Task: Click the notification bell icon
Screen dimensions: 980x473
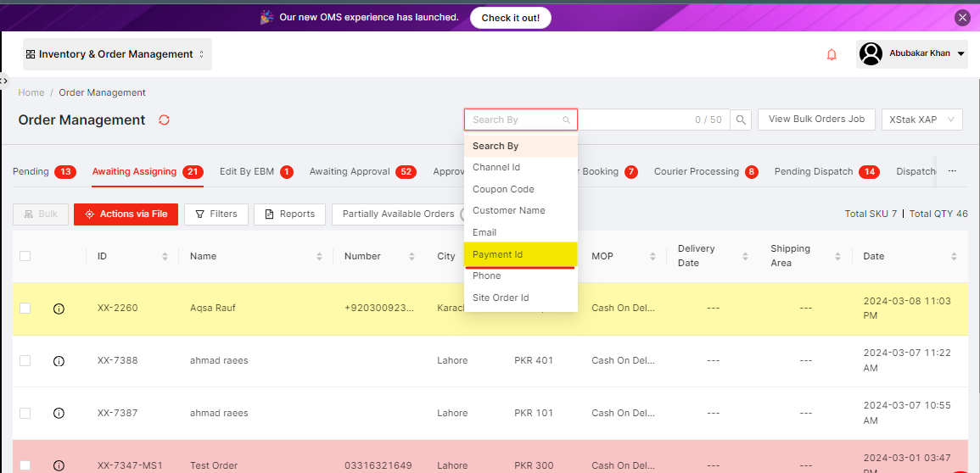Action: [832, 54]
